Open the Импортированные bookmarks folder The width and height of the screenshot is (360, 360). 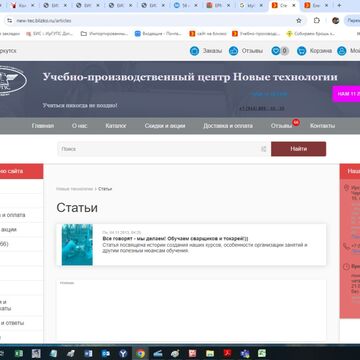tap(104, 34)
